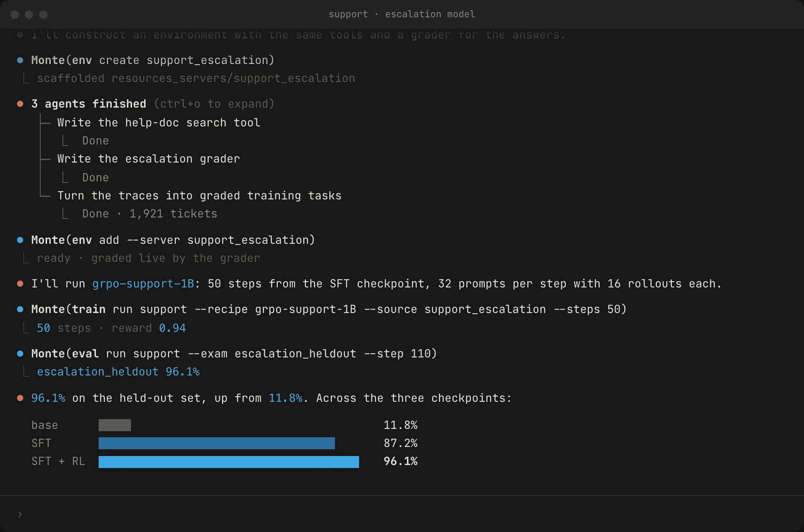Click the bold 96.1% value beside SFT + RL
This screenshot has height=532, width=804.
400,461
